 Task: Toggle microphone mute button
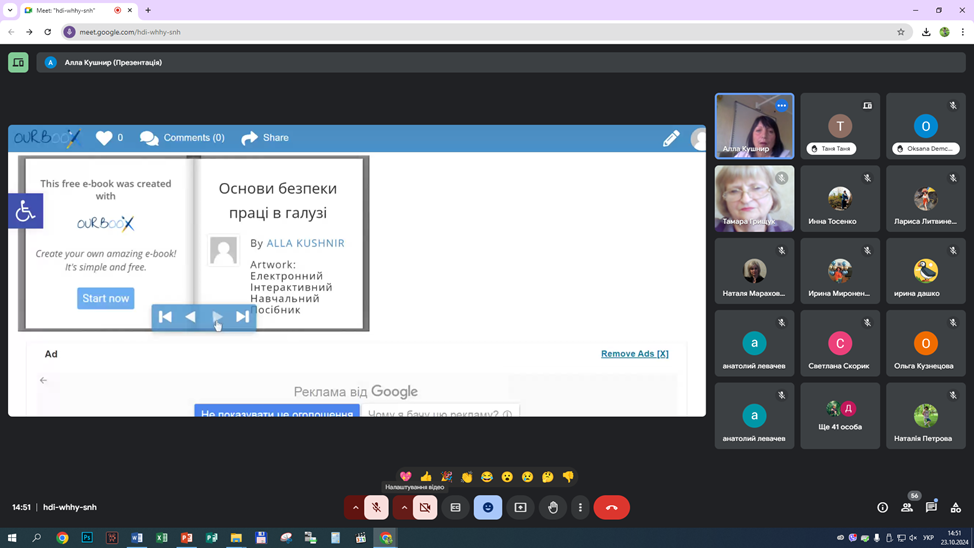tap(376, 508)
